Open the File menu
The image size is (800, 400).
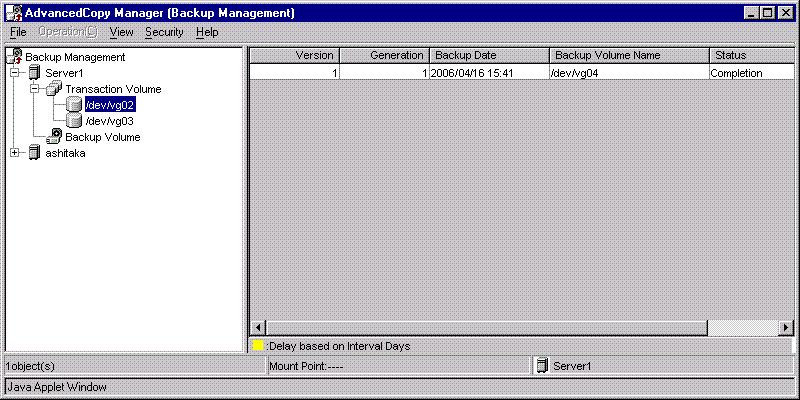point(18,32)
